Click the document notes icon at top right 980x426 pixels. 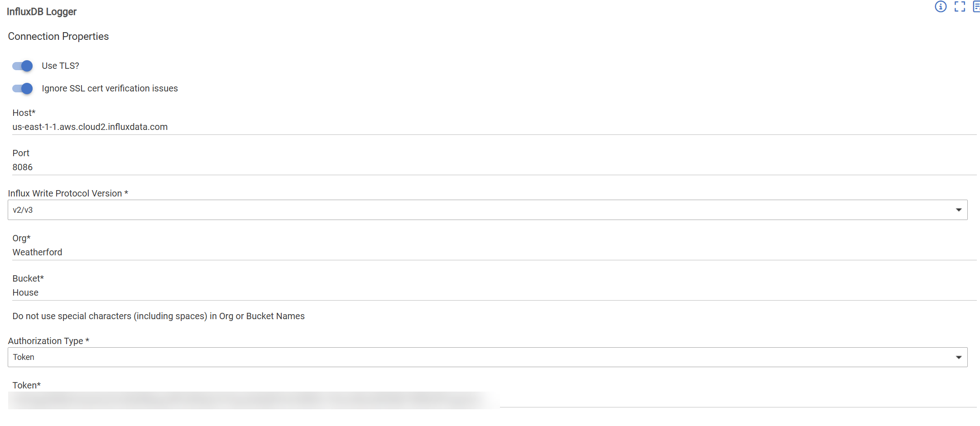pos(976,7)
